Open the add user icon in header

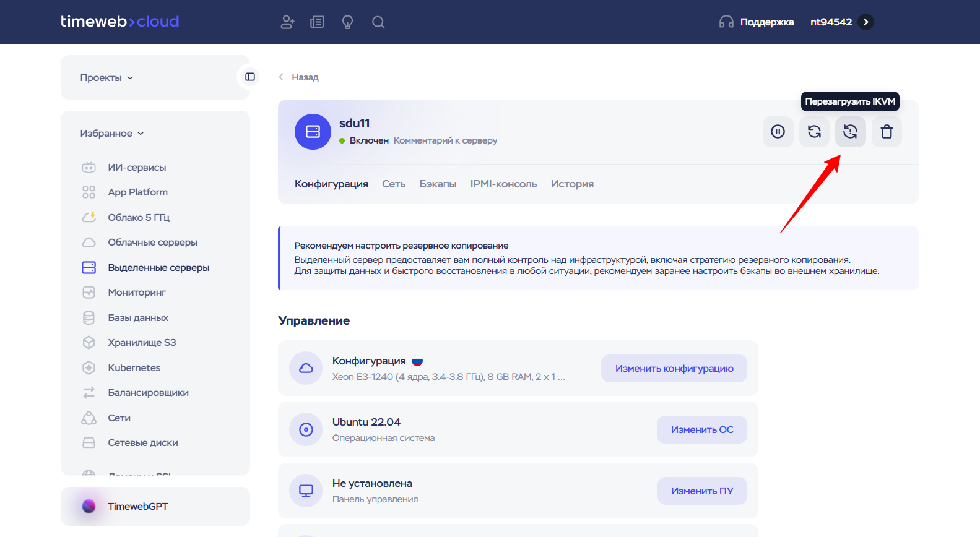tap(287, 22)
